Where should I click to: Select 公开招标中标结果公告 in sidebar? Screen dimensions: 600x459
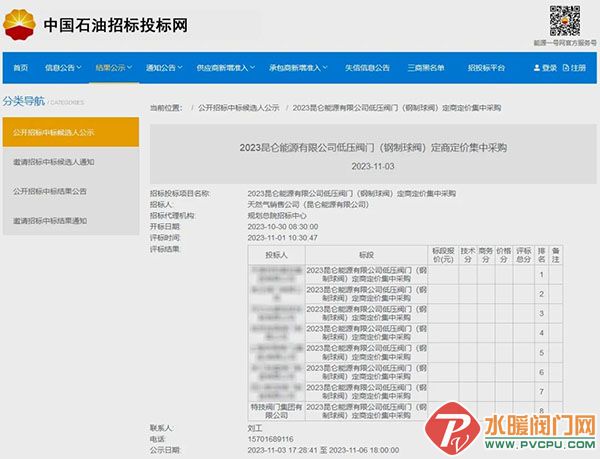click(71, 191)
